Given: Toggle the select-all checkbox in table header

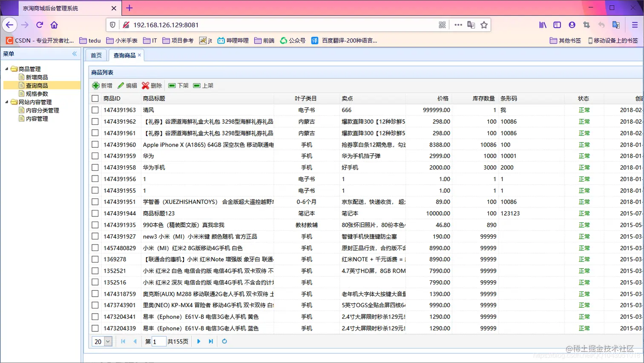Looking at the screenshot, I should coord(95,98).
